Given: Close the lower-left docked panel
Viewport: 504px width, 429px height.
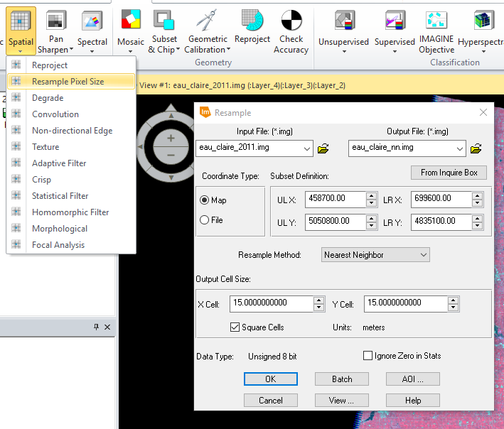Looking at the screenshot, I should (x=107, y=327).
